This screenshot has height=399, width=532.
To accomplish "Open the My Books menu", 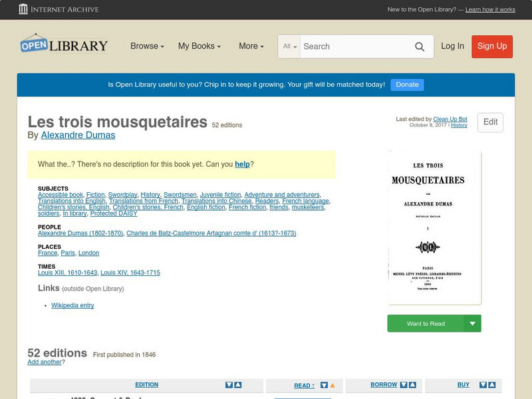I will click(199, 47).
